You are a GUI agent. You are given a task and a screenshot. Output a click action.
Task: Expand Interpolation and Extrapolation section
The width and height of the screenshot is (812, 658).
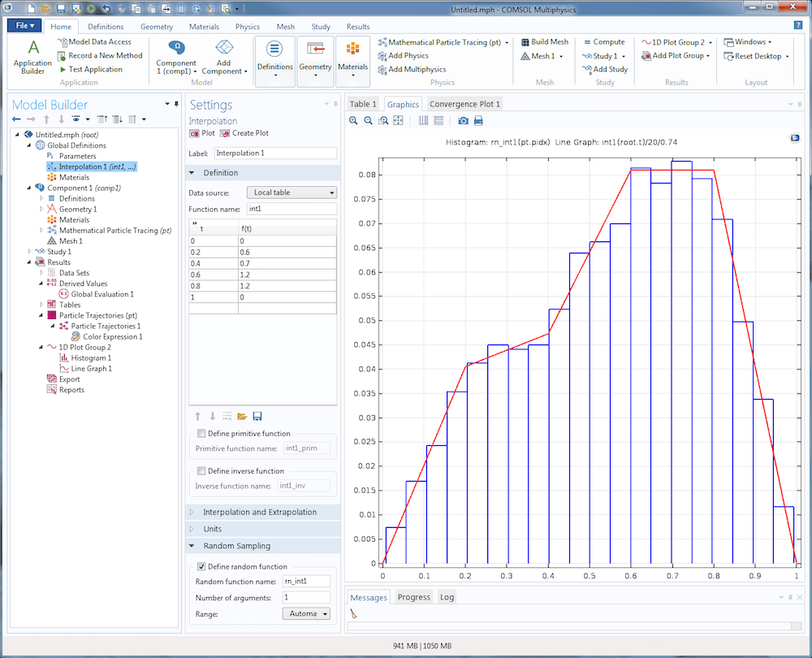click(259, 512)
